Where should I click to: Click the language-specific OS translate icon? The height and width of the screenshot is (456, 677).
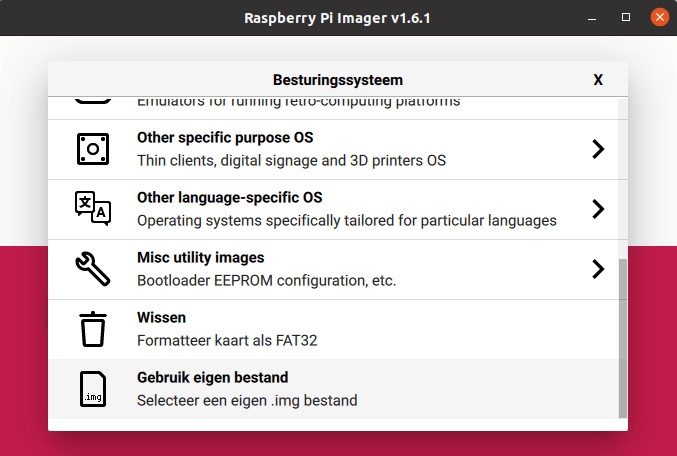click(93, 209)
